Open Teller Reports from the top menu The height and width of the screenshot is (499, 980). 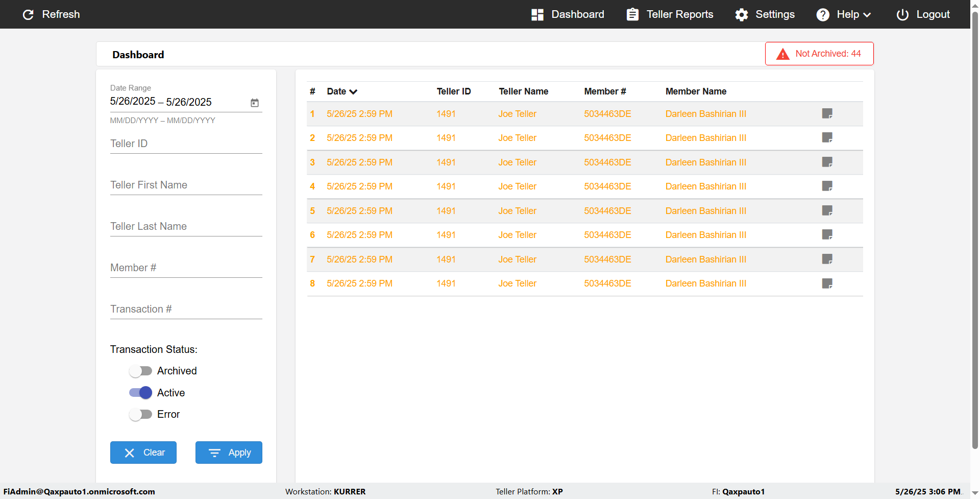tap(670, 14)
